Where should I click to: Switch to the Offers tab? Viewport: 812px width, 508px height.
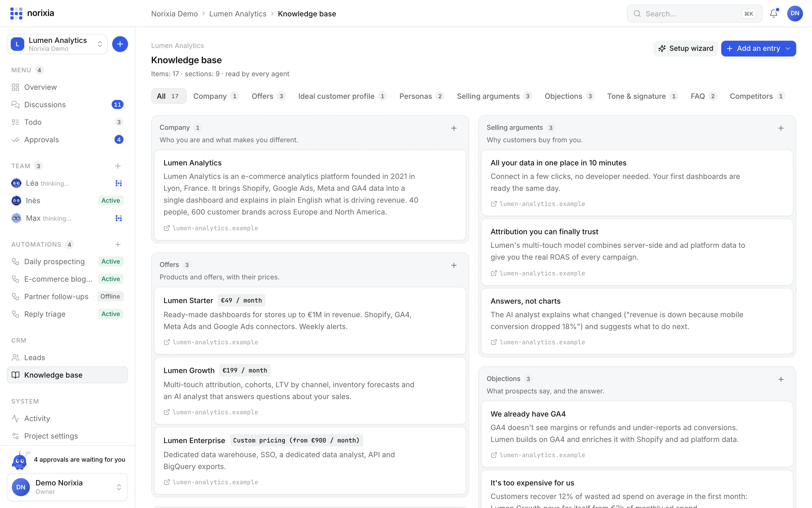pyautogui.click(x=268, y=96)
